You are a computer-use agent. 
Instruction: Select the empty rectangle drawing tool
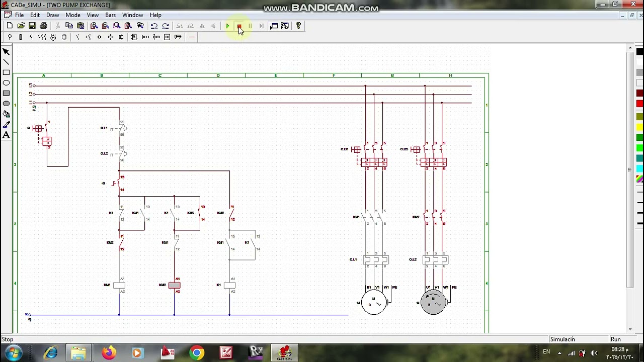[6, 72]
